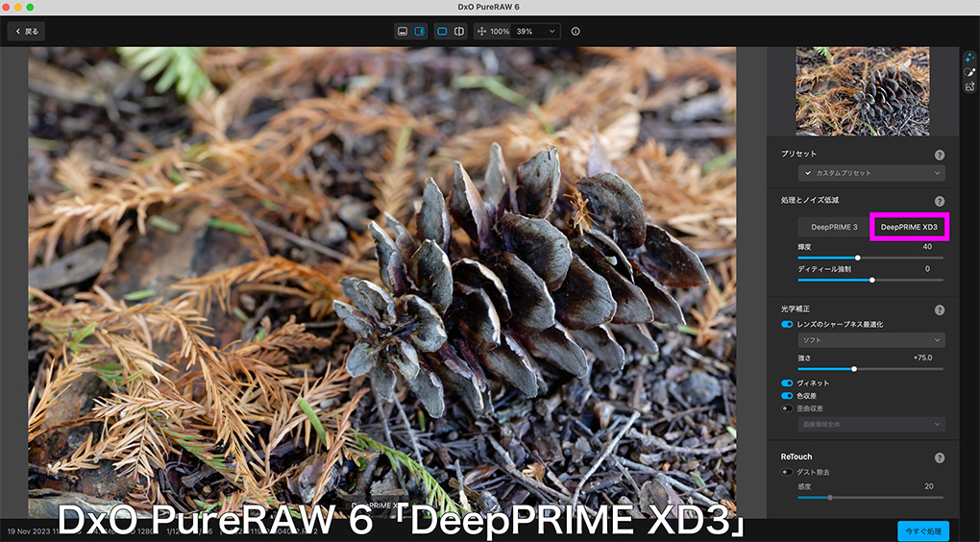Enable the ダスト除去 toggle

[787, 472]
